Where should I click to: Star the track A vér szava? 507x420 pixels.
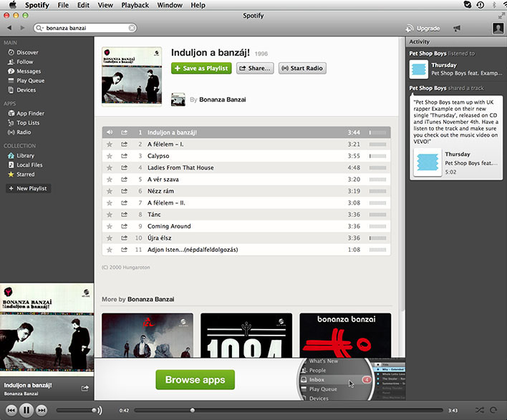point(110,180)
